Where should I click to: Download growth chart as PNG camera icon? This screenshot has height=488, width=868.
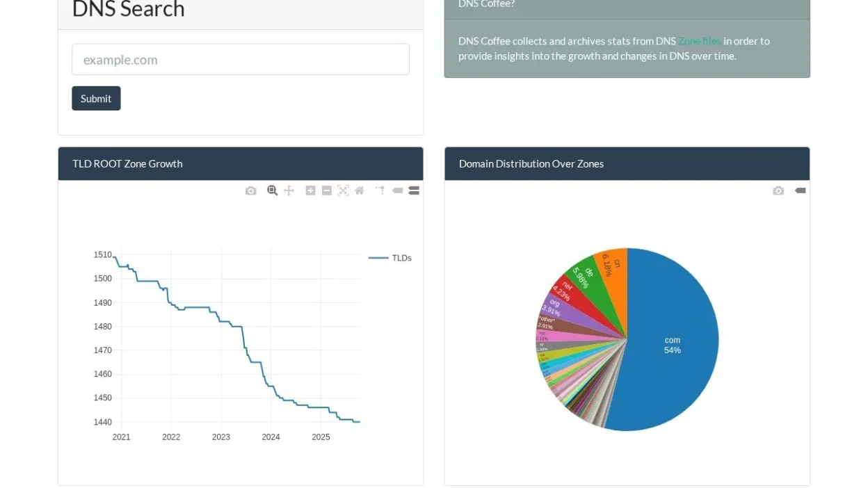[251, 190]
